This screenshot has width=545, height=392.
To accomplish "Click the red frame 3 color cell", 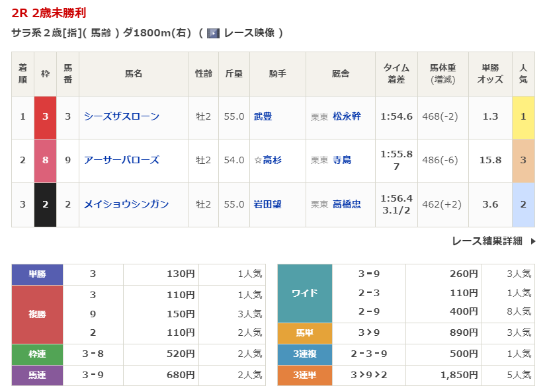I will pyautogui.click(x=45, y=117).
